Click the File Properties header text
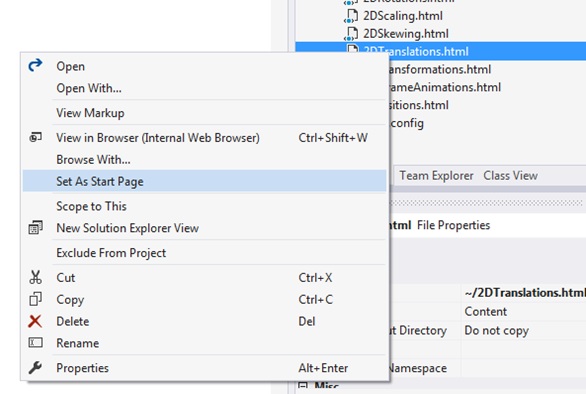The image size is (586, 394). coord(453,225)
